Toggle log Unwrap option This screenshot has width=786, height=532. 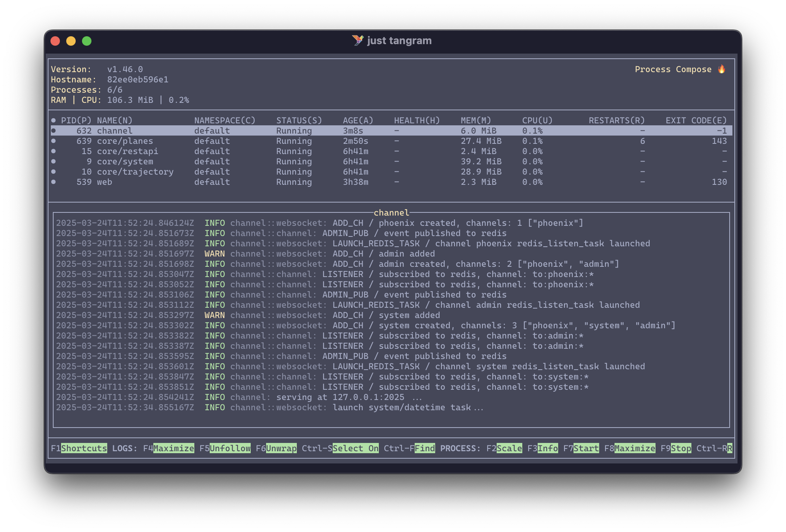281,448
